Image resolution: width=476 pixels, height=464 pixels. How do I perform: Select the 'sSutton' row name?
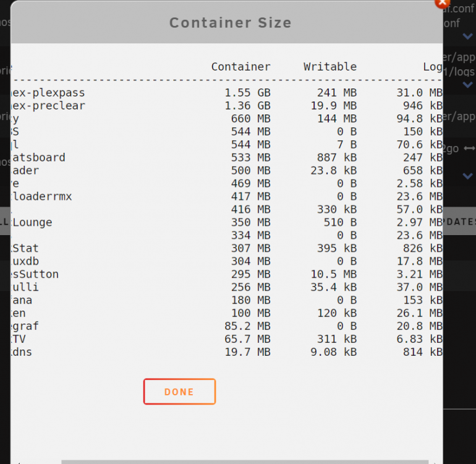[x=35, y=275]
